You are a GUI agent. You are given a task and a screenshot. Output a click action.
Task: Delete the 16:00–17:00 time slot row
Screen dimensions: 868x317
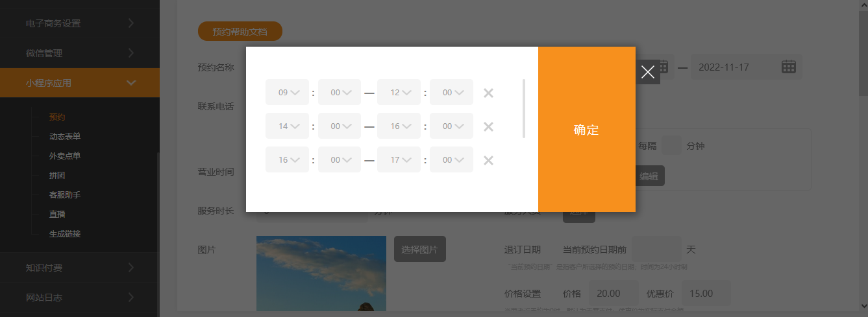point(489,160)
